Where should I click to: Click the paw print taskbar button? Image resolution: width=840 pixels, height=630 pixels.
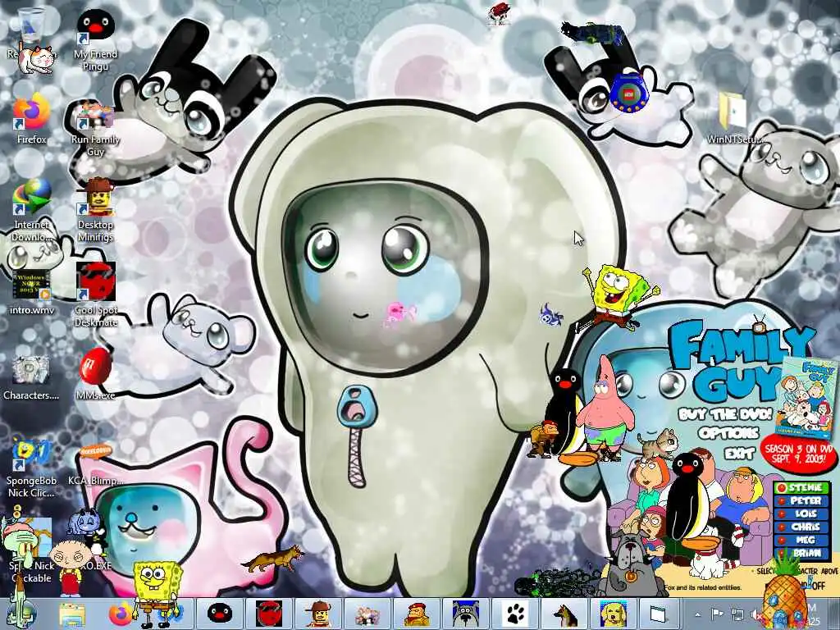(515, 614)
